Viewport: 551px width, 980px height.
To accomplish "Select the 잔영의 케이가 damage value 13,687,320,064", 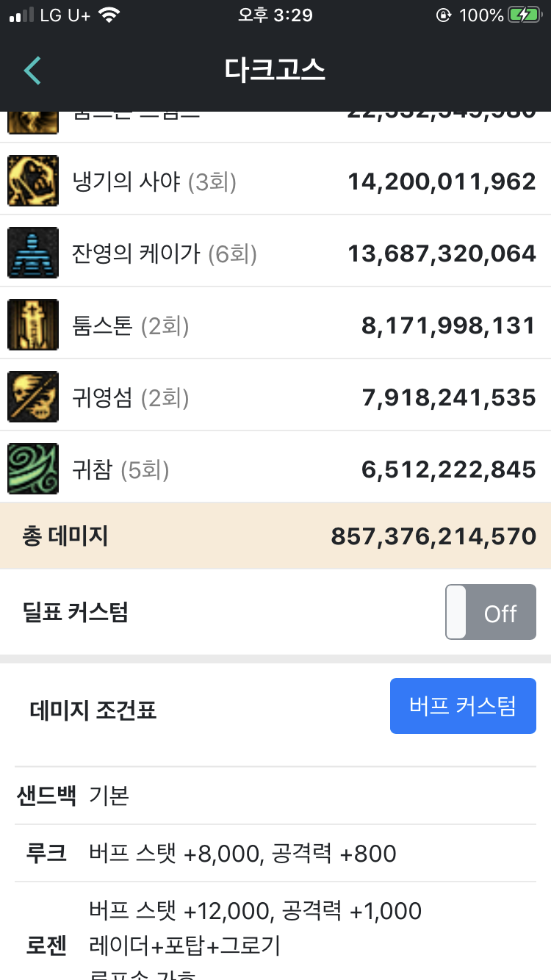I will coord(442,253).
